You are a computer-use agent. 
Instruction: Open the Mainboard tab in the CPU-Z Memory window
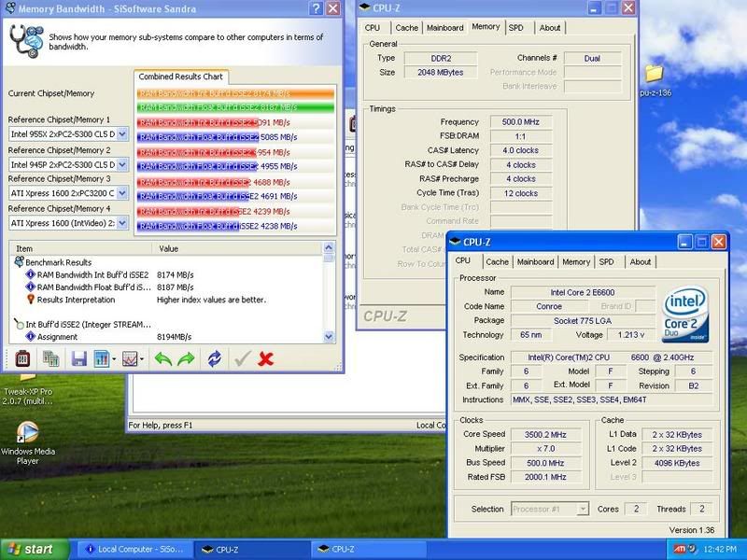click(x=445, y=28)
